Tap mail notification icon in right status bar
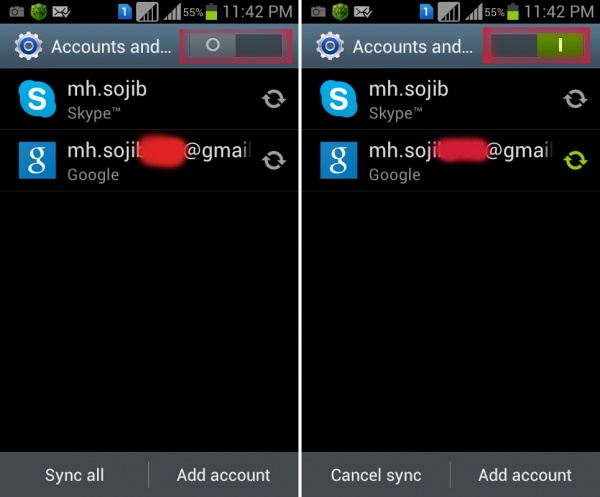The image size is (600, 497). pyautogui.click(x=362, y=12)
